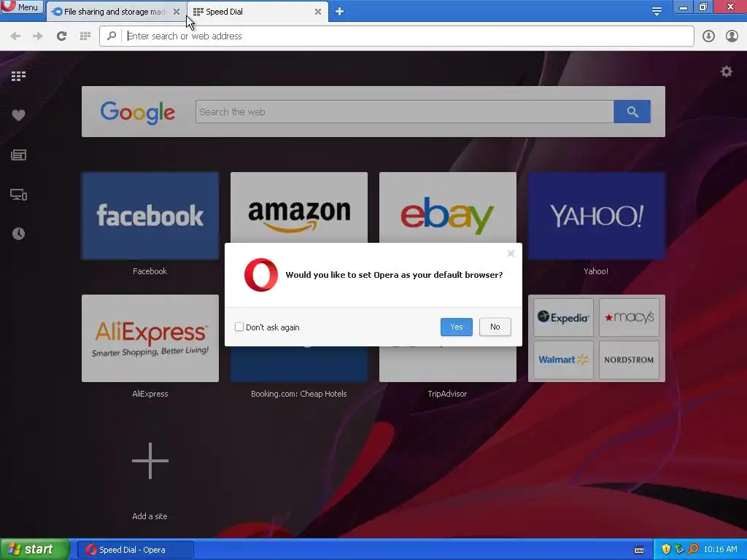Reload the page
The image size is (747, 560).
click(x=61, y=36)
